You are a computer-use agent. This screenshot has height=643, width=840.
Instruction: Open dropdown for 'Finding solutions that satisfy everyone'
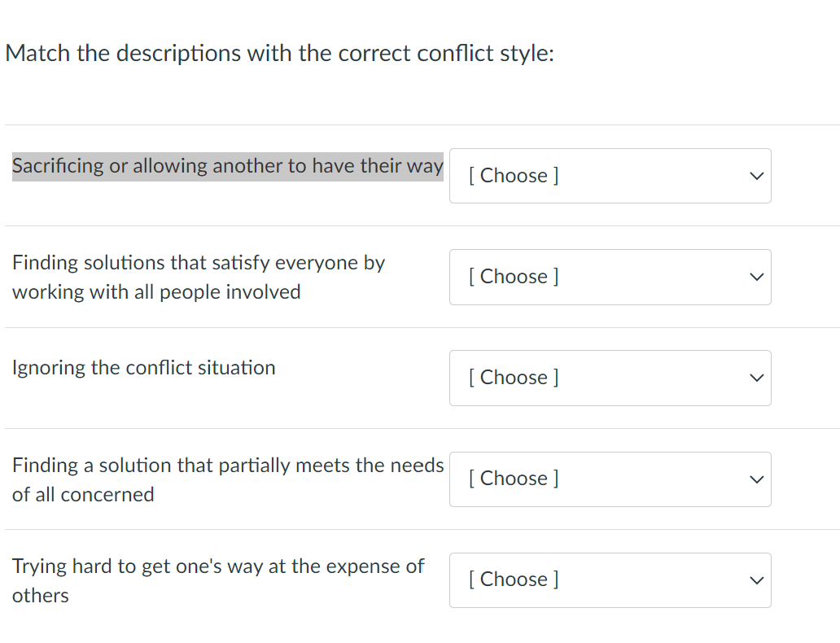tap(610, 277)
